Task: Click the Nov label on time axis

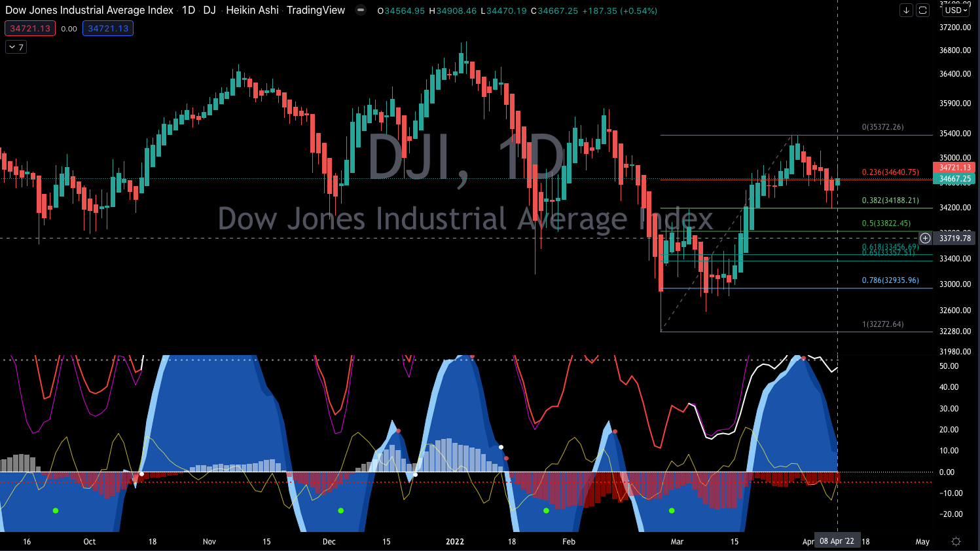Action: click(x=209, y=542)
